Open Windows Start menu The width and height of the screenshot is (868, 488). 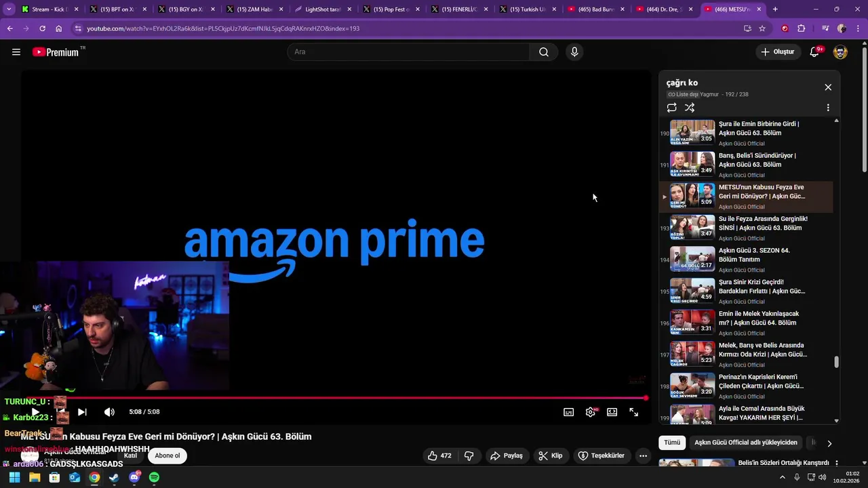click(14, 477)
